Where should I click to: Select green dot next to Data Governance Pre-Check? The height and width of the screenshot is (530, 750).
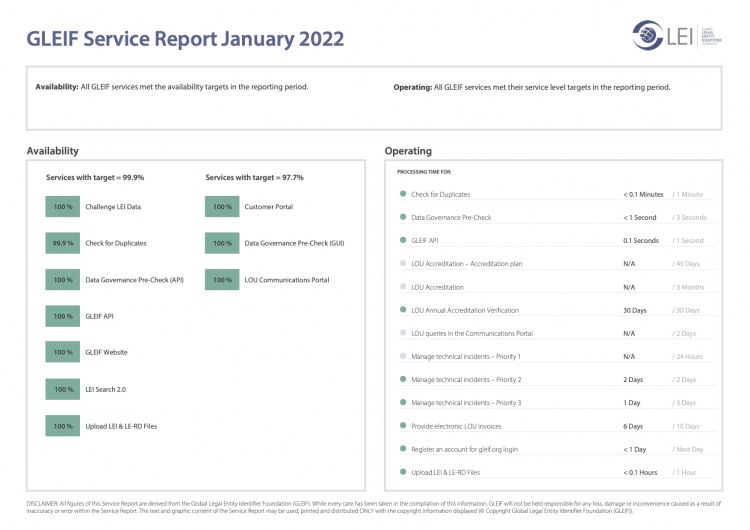point(403,217)
